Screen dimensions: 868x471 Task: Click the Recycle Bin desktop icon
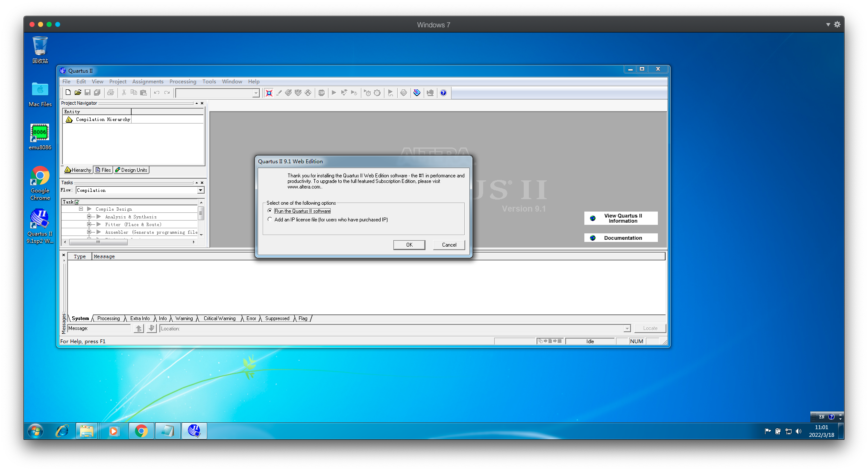point(40,50)
